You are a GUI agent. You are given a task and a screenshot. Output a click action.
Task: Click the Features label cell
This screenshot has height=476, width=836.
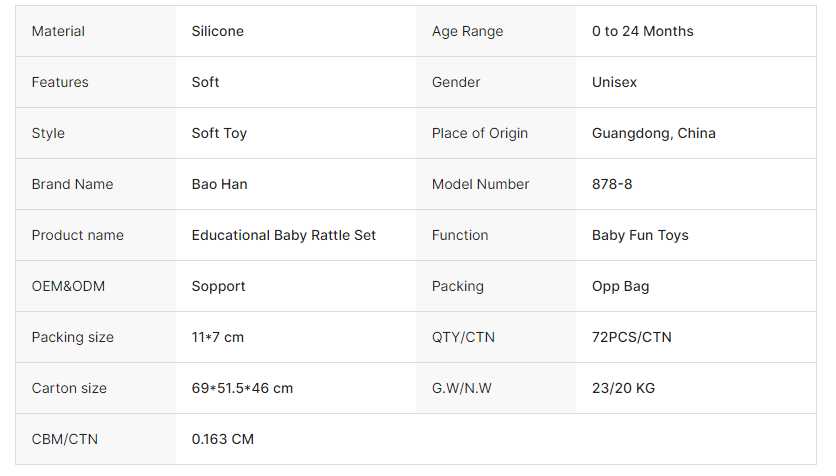coord(60,82)
